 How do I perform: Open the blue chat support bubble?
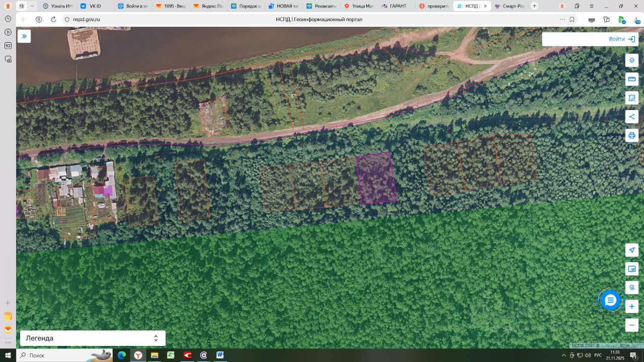pyautogui.click(x=610, y=300)
